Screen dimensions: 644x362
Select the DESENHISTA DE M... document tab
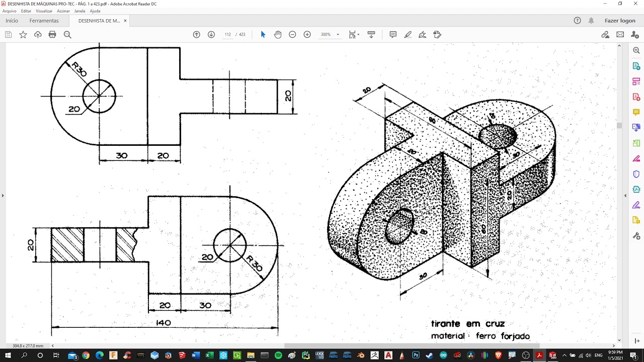99,21
